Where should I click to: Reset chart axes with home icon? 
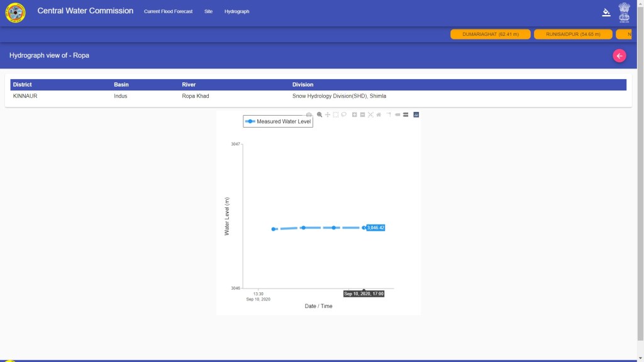pyautogui.click(x=379, y=114)
